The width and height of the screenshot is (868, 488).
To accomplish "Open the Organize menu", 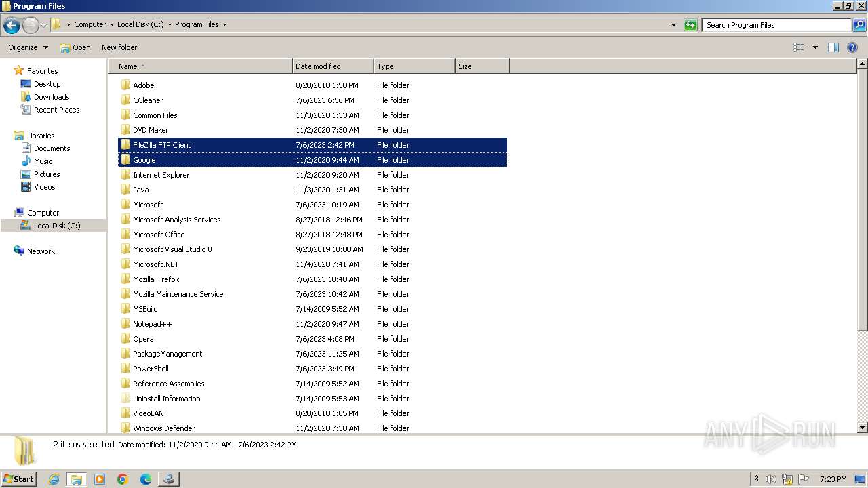I will point(28,47).
